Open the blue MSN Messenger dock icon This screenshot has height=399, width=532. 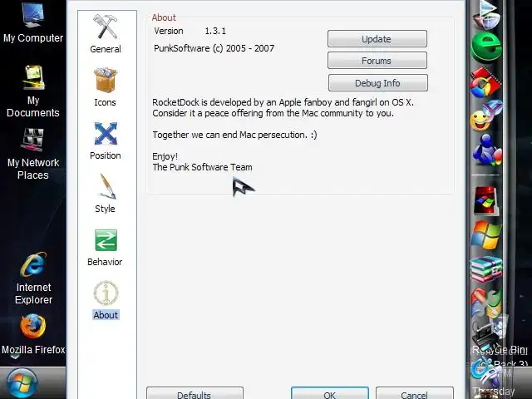tap(487, 150)
